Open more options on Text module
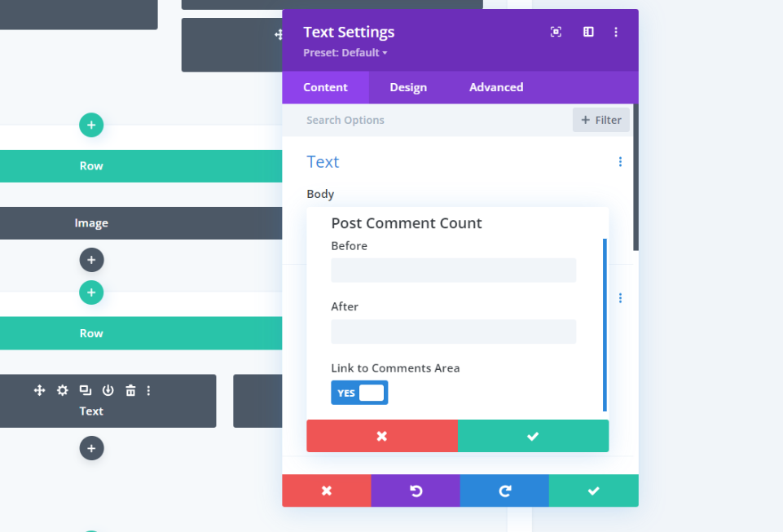This screenshot has height=532, width=783. [148, 390]
